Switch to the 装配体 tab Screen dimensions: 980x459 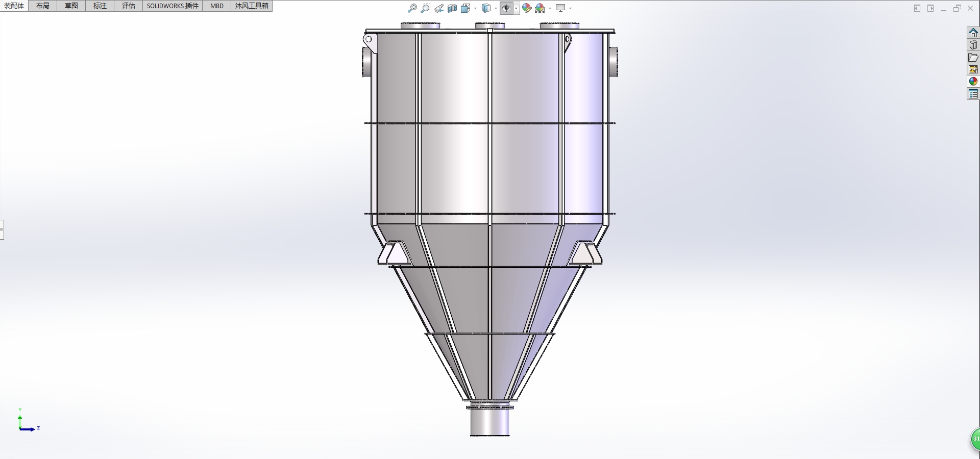pyautogui.click(x=14, y=6)
